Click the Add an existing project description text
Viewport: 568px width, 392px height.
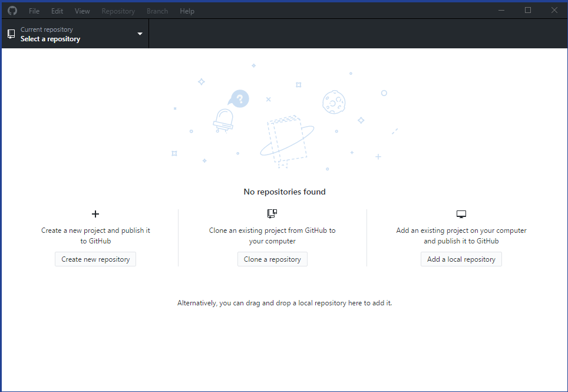[x=461, y=235]
